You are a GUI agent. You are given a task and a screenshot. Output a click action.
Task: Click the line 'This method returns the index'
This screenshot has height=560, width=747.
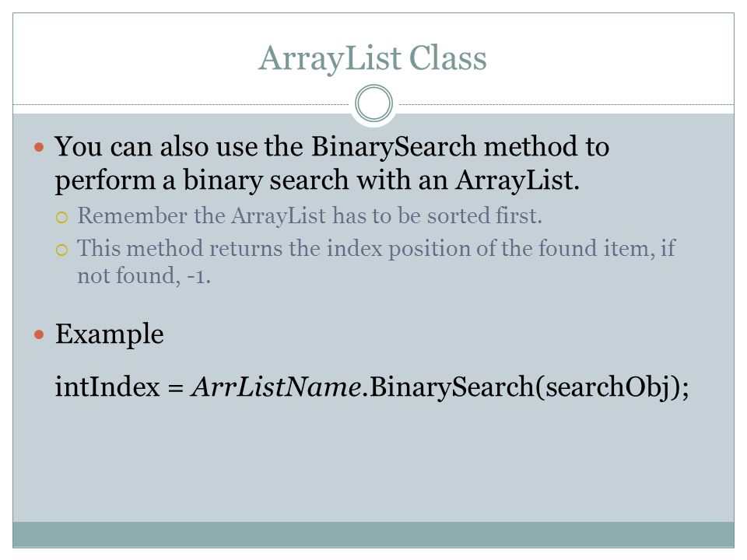(x=377, y=249)
